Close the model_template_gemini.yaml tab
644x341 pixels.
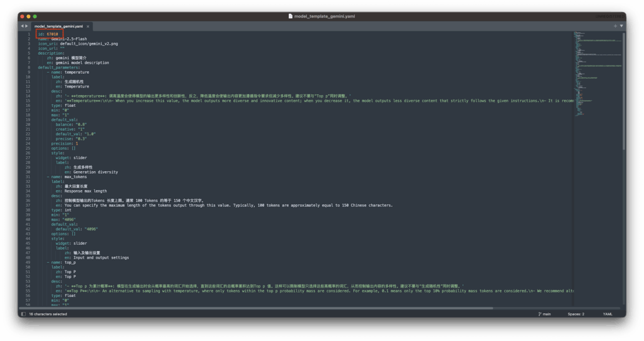[x=89, y=26]
